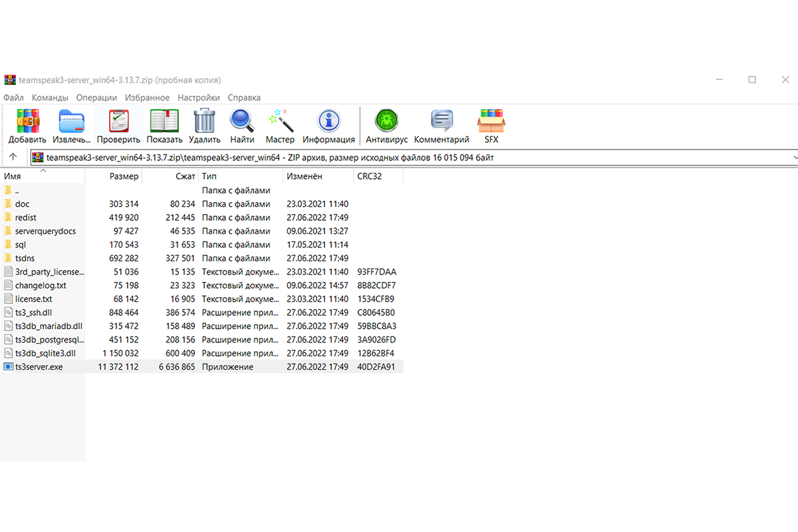Open the address bar dropdown arrow

pyautogui.click(x=794, y=157)
